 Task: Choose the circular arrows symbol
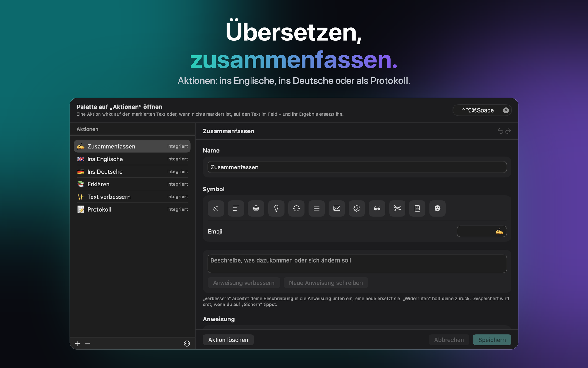pyautogui.click(x=296, y=209)
